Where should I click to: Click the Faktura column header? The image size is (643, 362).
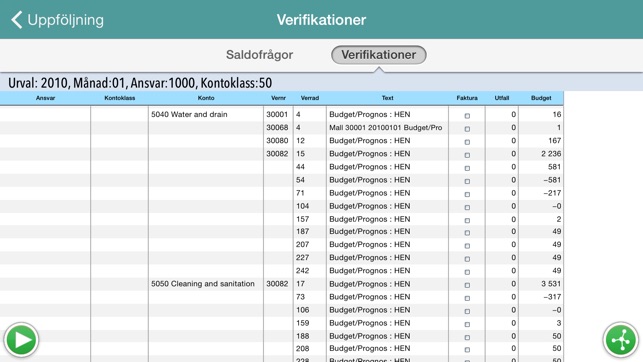click(x=467, y=98)
